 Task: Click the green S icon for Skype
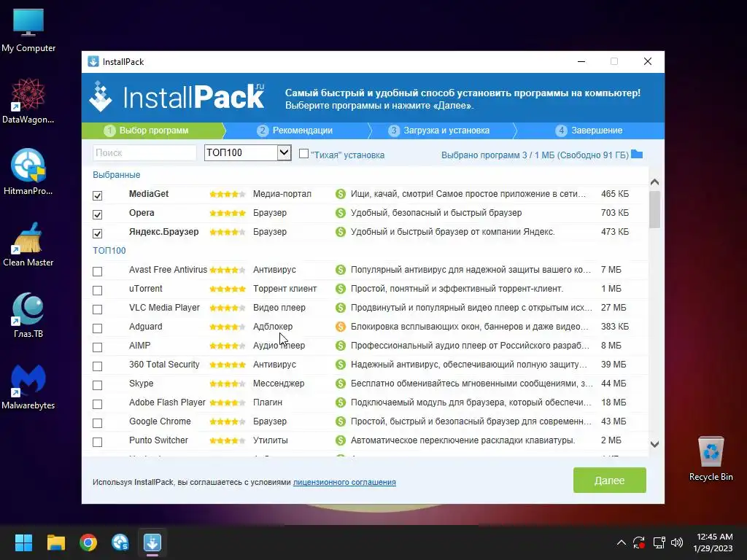pos(340,384)
